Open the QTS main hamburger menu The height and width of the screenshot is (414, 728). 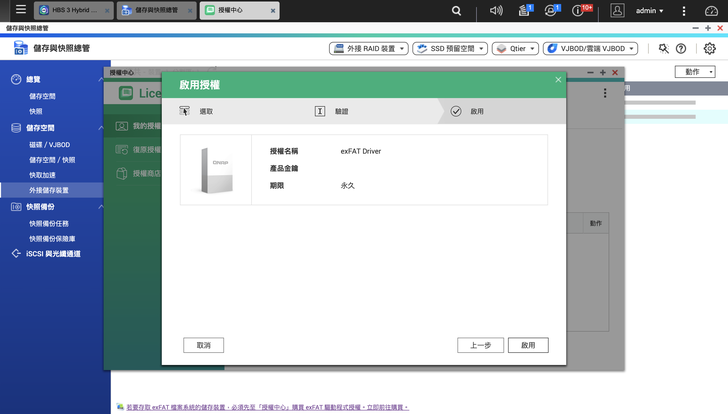pos(20,10)
